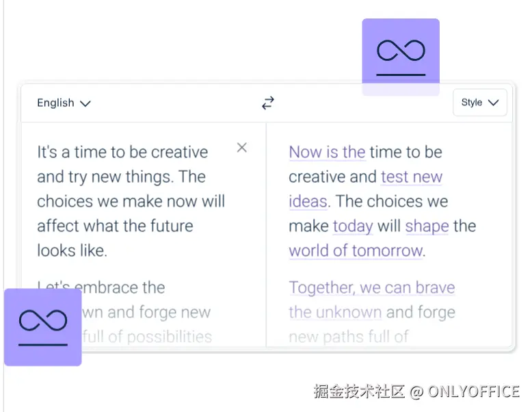Click the underlined phrase "Now is the"
The image size is (532, 412).
pyautogui.click(x=327, y=152)
